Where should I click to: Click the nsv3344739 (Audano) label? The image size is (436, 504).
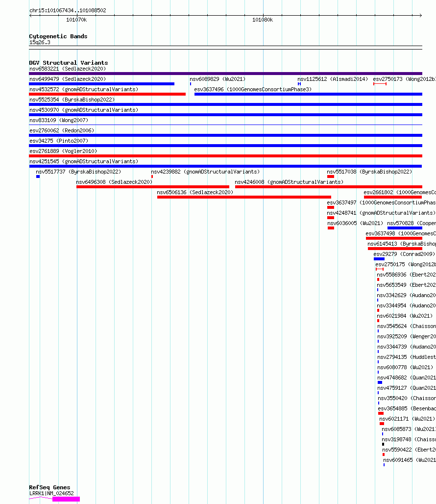click(x=407, y=347)
